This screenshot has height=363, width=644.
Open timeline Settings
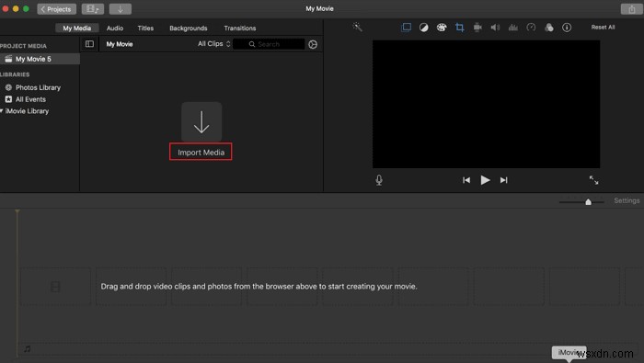click(627, 200)
